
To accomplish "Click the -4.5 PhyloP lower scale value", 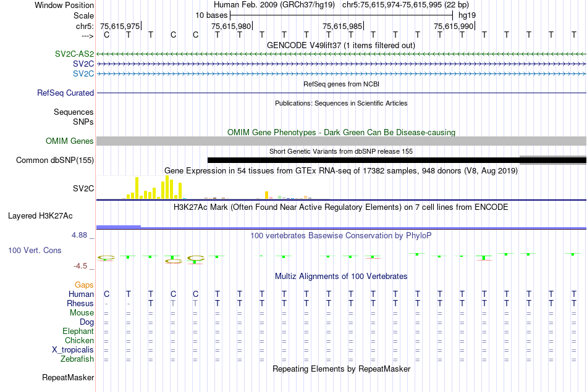I will click(x=80, y=266).
